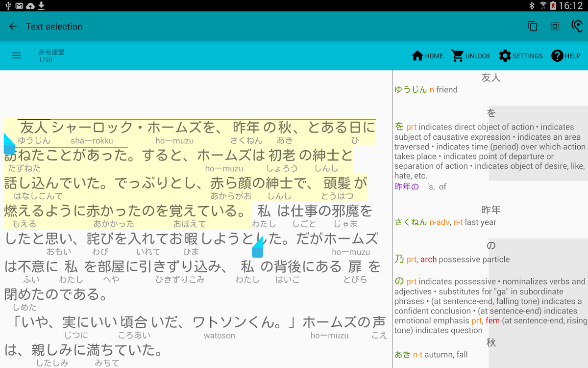Tap the 赤毛連盟 1/90 title
The height and width of the screenshot is (368, 588).
pos(51,55)
